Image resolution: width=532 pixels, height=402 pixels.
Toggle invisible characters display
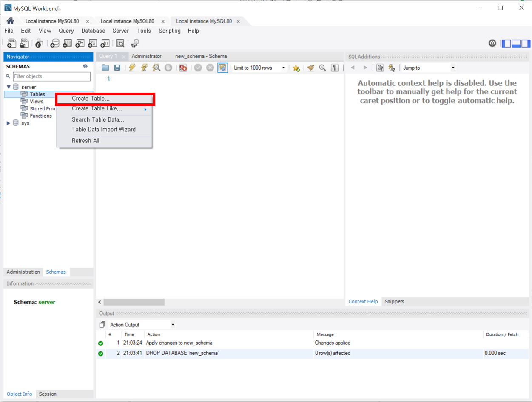point(335,68)
